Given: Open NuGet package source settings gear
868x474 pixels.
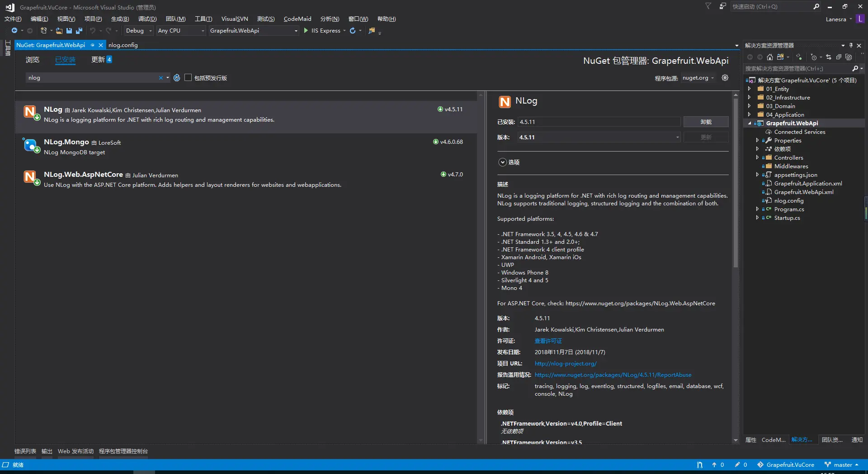Looking at the screenshot, I should [725, 78].
